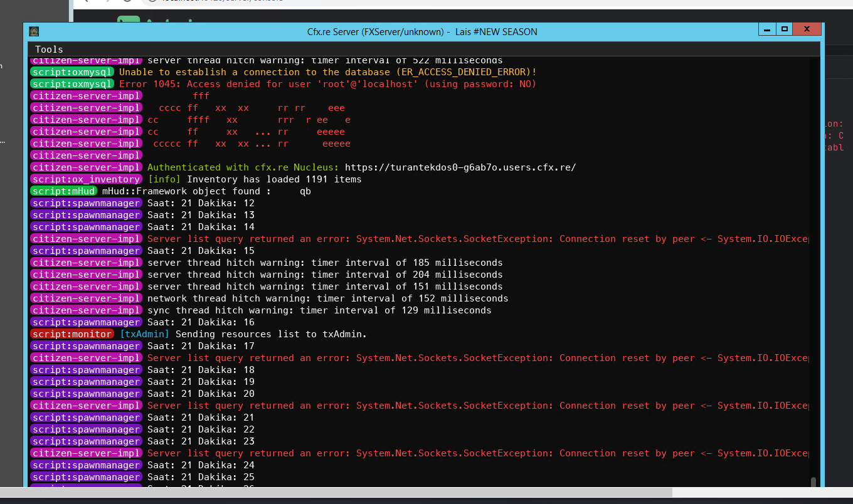This screenshot has width=853, height=504.
Task: Click the script:ox_inventory tag
Action: (x=86, y=179)
